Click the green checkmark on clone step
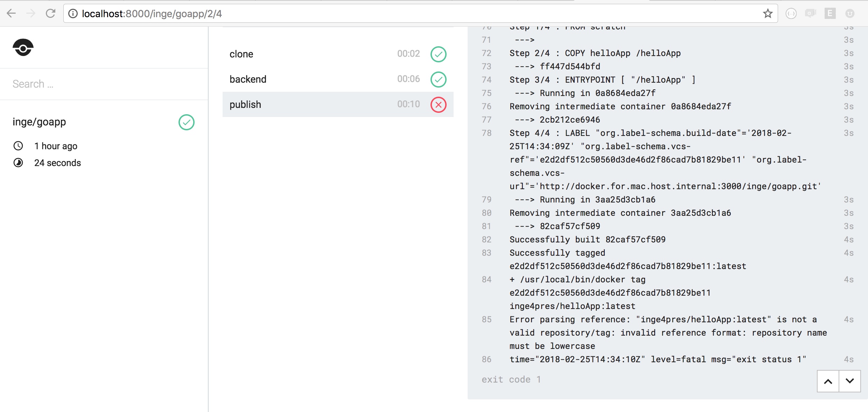The height and width of the screenshot is (412, 868). [x=438, y=54]
